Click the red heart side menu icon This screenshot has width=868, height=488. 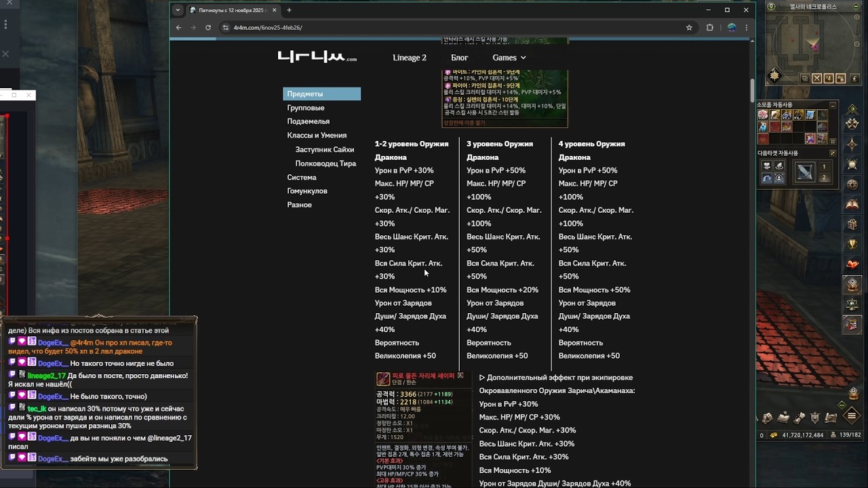[x=853, y=264]
